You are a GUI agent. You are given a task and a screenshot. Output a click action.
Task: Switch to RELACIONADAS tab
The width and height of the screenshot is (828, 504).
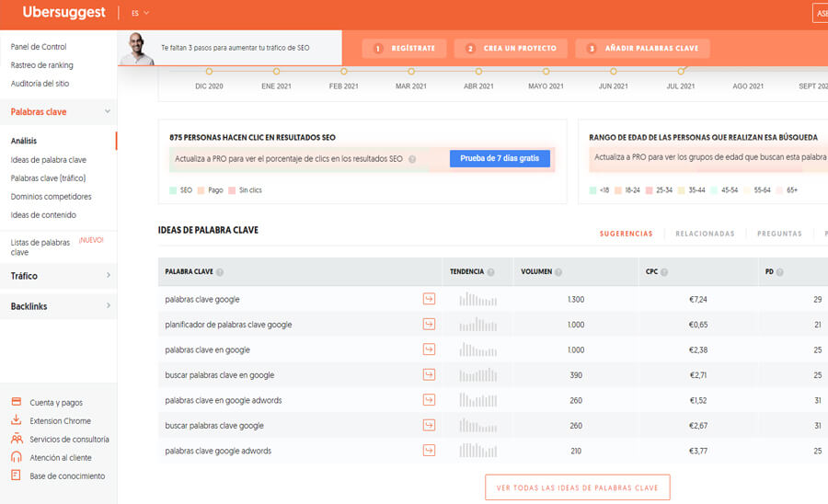tap(705, 234)
